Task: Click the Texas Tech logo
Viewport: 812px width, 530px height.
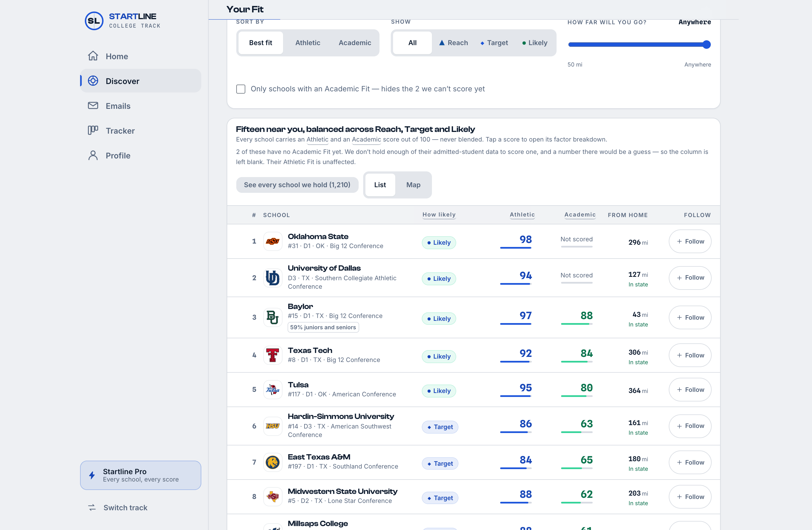Action: [x=273, y=355]
